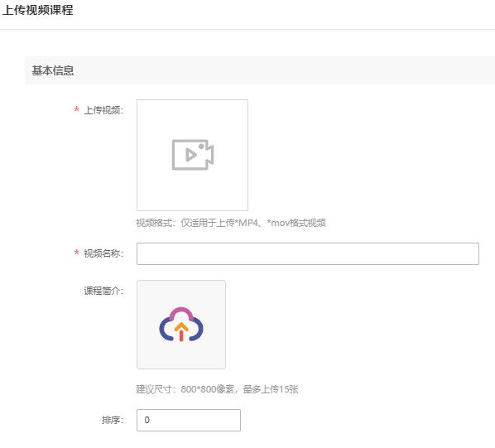Screen dimensions: 495x448
Task: Click the orange arrow in the cloud icon
Action: (181, 331)
